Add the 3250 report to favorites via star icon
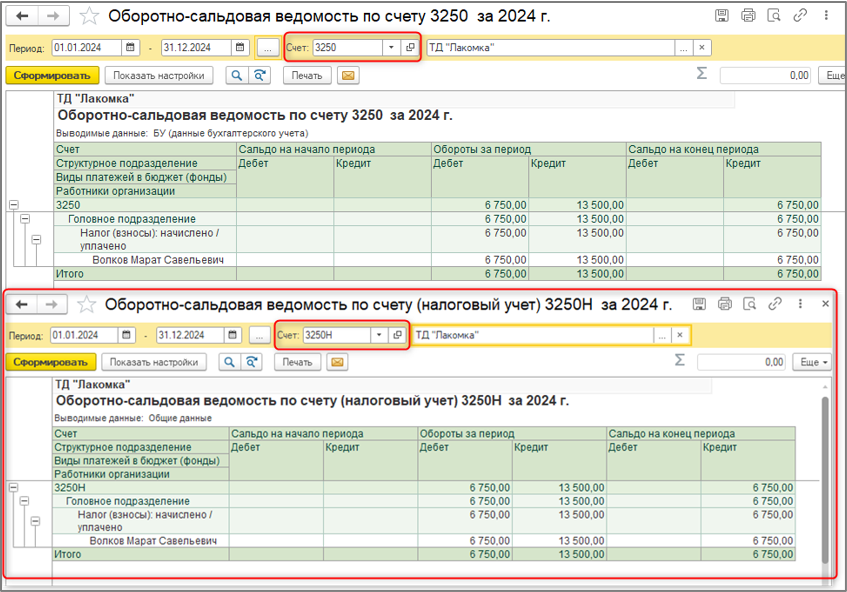The height and width of the screenshot is (592, 847). [x=87, y=14]
